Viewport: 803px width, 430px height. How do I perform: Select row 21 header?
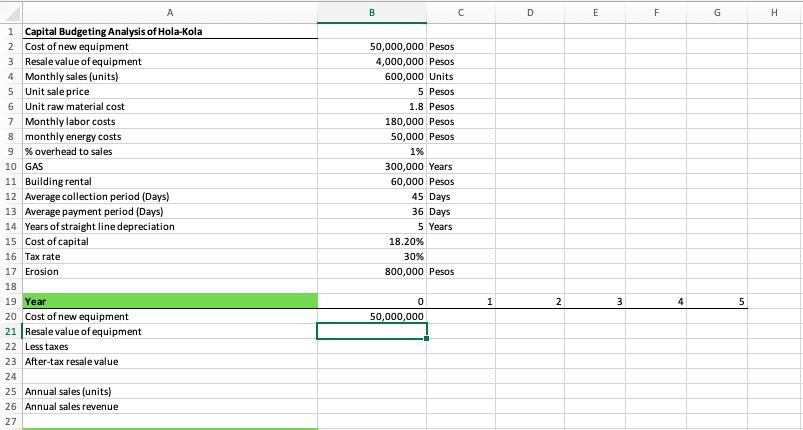11,331
